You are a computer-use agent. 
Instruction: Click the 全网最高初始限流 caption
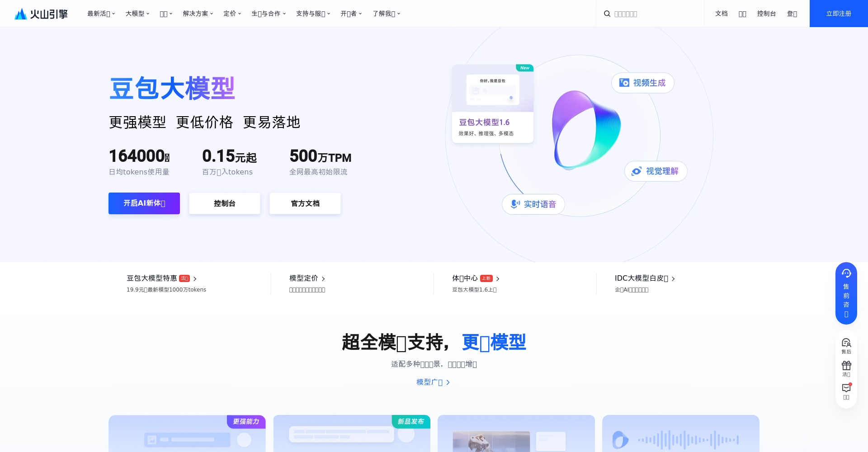[x=318, y=172]
